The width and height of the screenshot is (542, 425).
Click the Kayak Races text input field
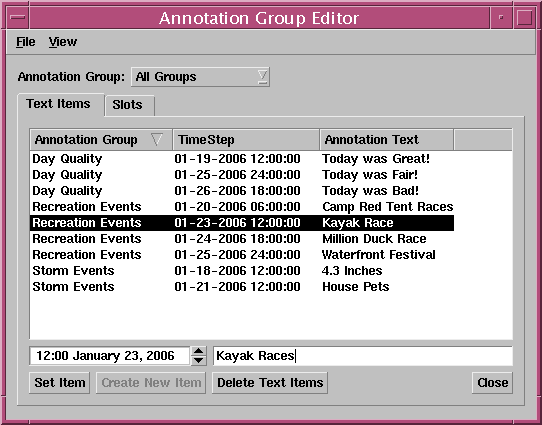point(363,356)
